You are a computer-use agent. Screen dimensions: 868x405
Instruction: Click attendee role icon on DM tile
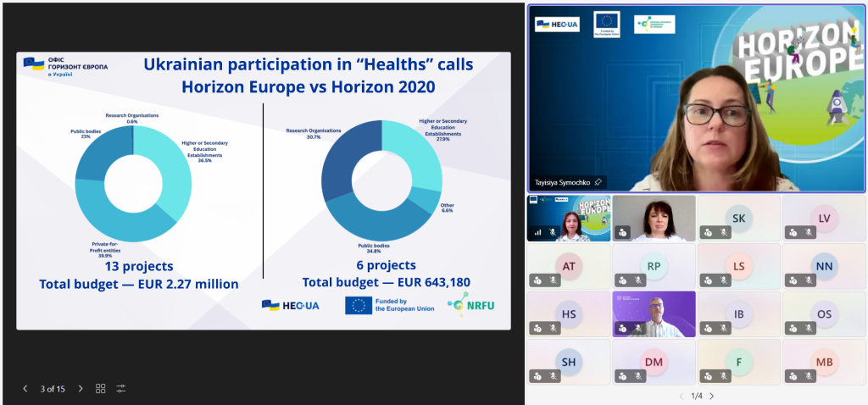point(623,376)
